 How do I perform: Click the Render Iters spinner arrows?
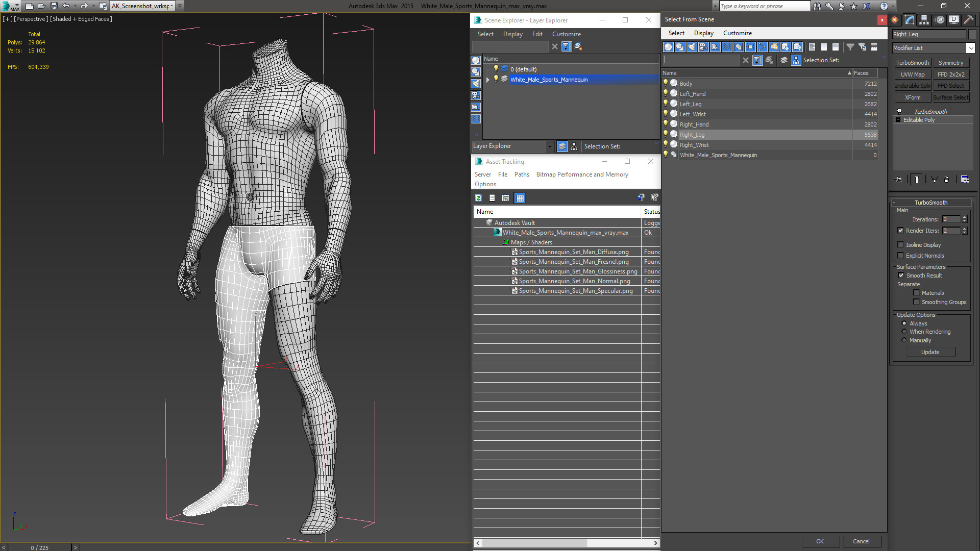(964, 231)
